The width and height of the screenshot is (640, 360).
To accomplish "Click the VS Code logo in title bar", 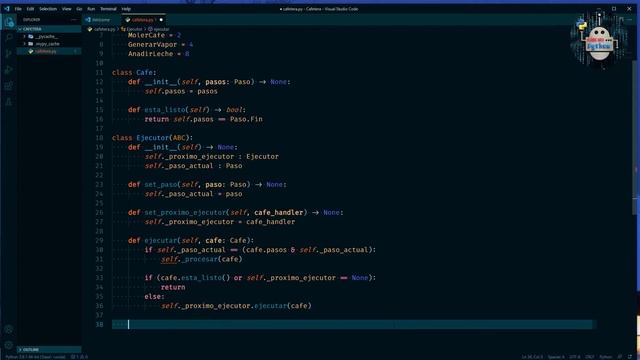I will coord(7,9).
